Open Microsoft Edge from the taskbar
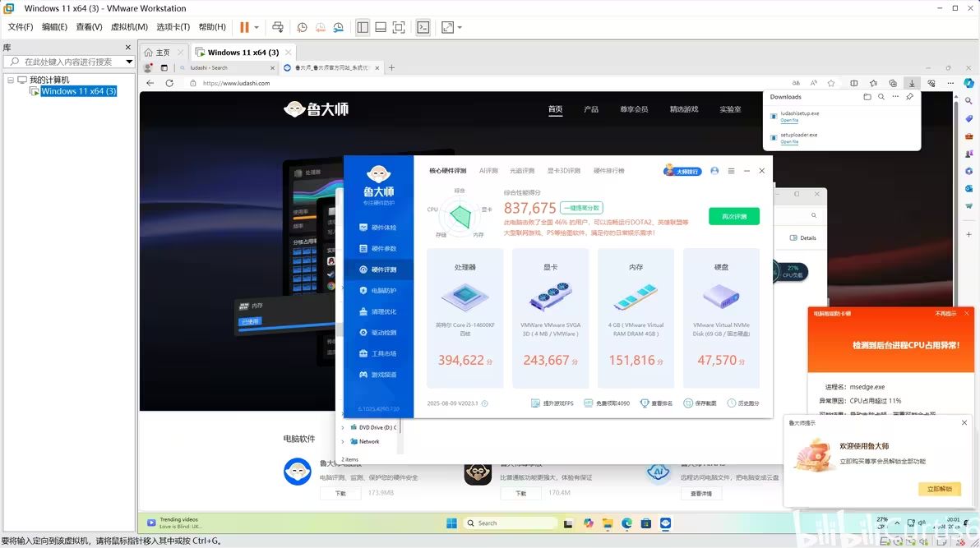The image size is (980, 548). point(626,523)
